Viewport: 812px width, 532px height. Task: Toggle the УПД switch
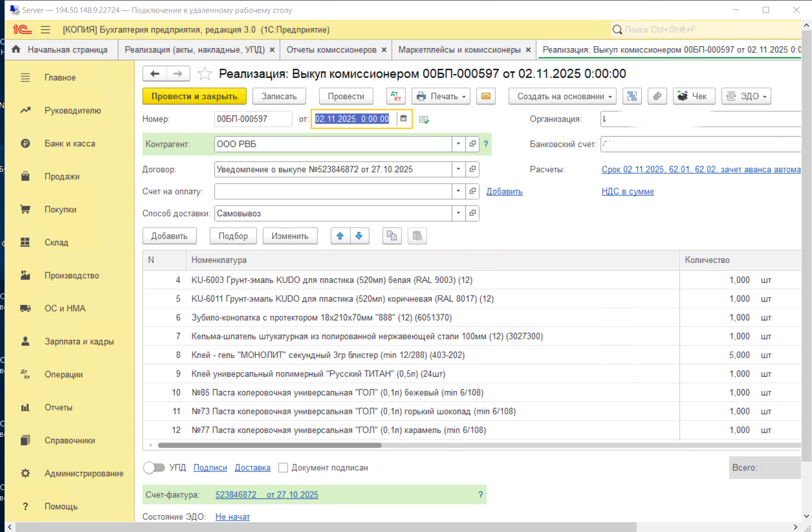point(154,468)
